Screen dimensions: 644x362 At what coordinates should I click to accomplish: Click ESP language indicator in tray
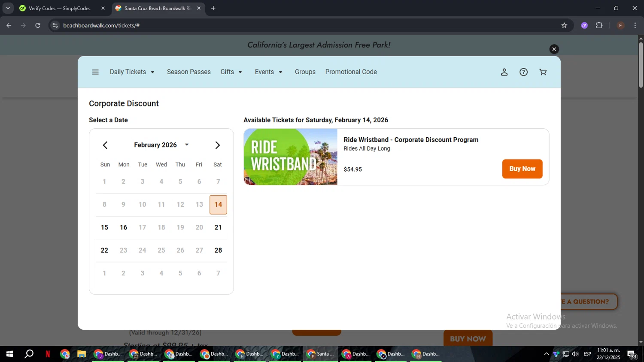[x=587, y=354]
